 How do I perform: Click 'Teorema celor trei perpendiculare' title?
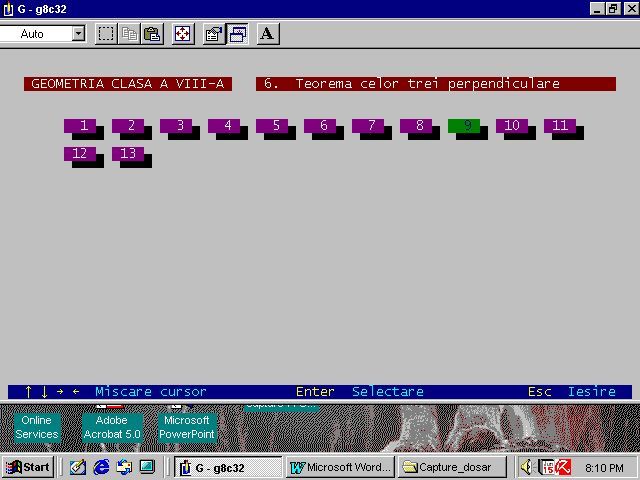[427, 84]
